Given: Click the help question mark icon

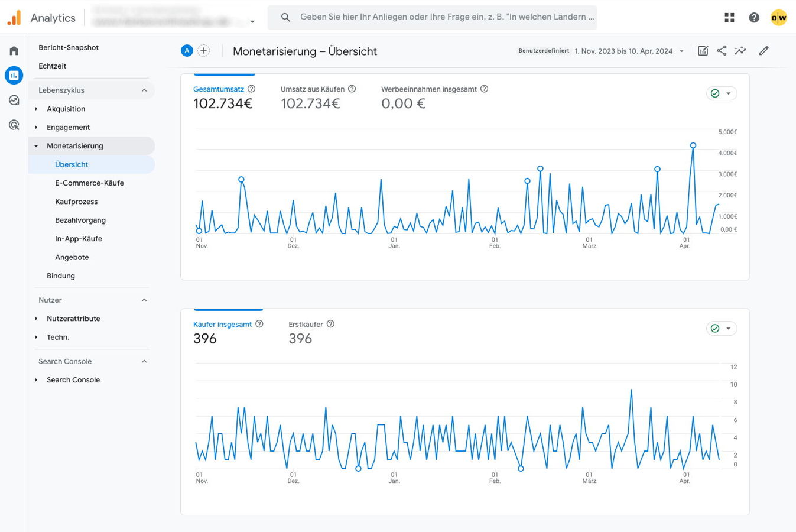Looking at the screenshot, I should point(753,18).
